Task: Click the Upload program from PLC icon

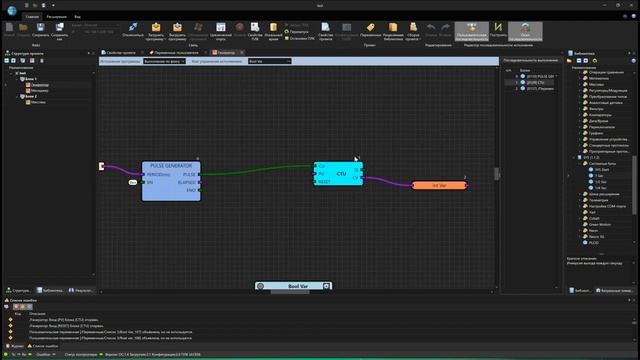Action: [x=177, y=27]
